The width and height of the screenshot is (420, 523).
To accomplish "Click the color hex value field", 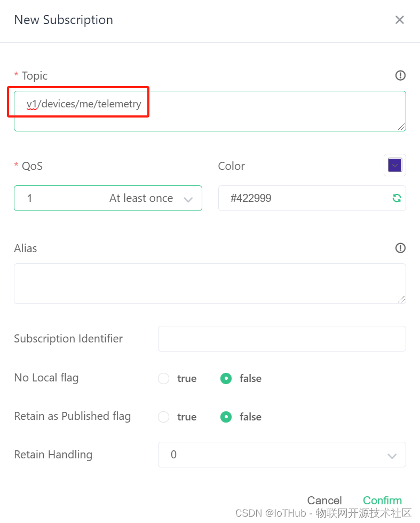I will pos(312,198).
